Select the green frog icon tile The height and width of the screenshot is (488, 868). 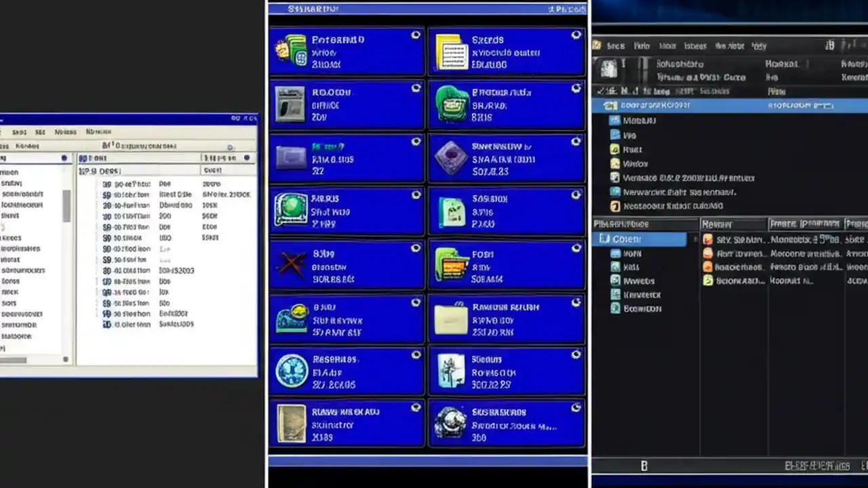[452, 105]
